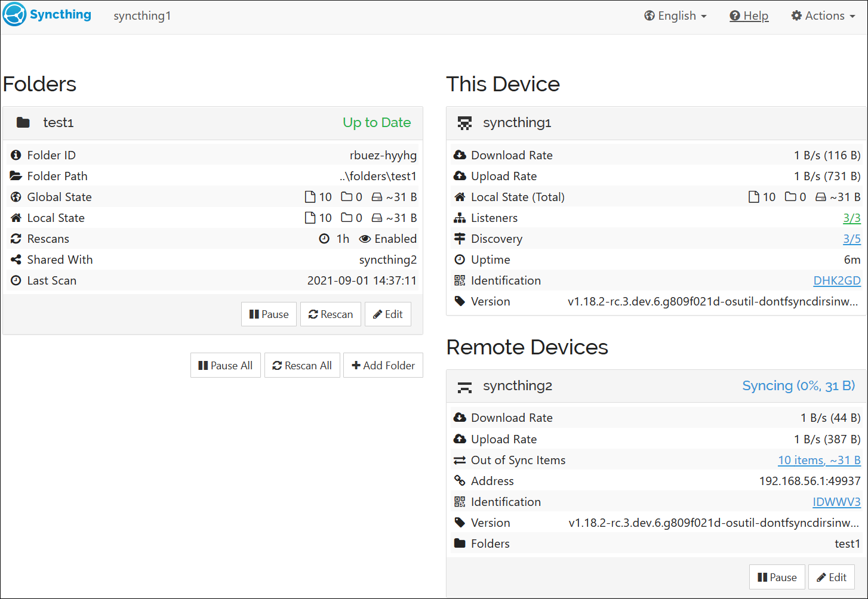This screenshot has height=599, width=868.
Task: Click the folder path "..\folders\test1"
Action: pos(378,176)
